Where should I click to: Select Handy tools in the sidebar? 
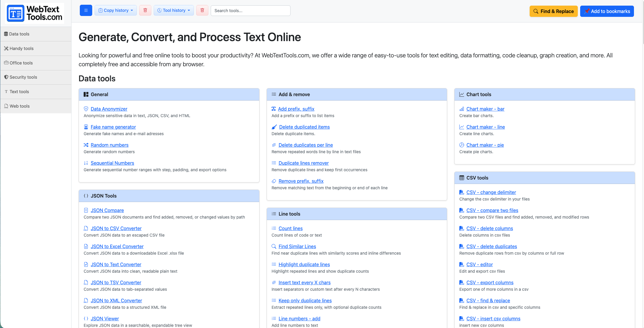coord(36,49)
